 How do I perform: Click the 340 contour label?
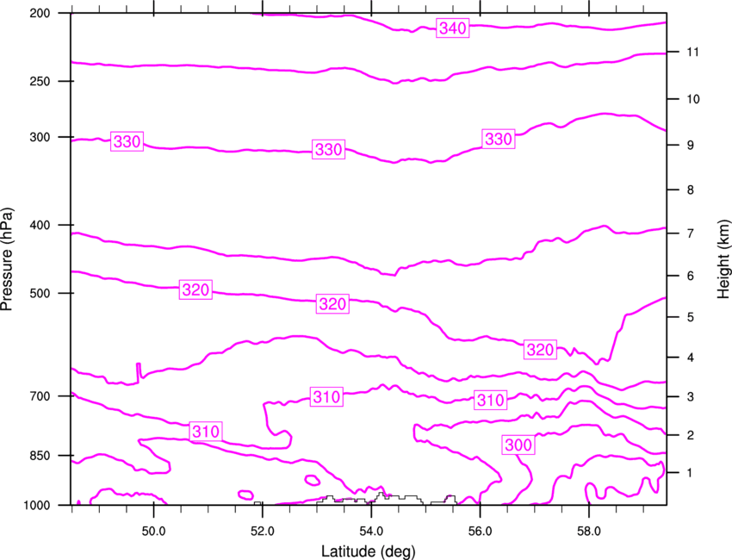pos(452,28)
